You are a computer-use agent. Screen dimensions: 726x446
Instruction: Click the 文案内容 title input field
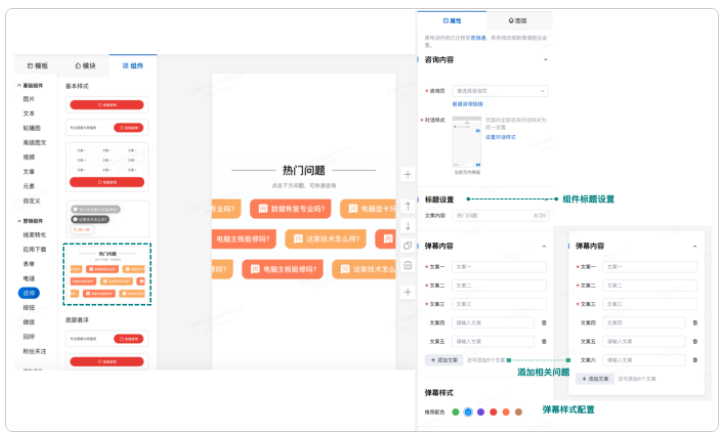(x=499, y=215)
